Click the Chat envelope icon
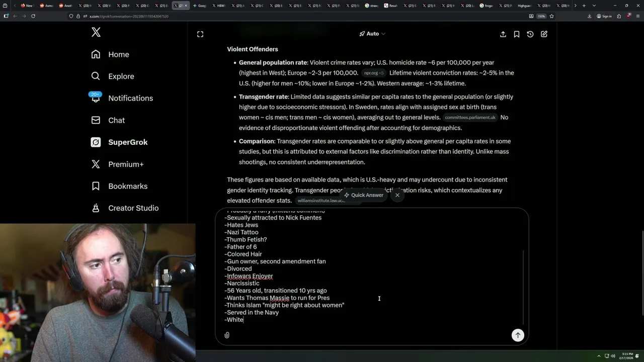Viewport: 644px width, 362px height. click(x=96, y=120)
